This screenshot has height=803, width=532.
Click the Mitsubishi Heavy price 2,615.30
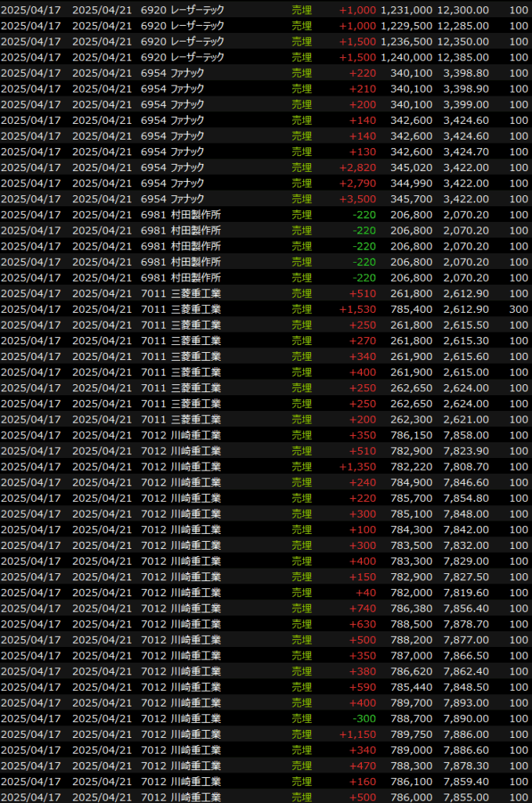tap(465, 341)
